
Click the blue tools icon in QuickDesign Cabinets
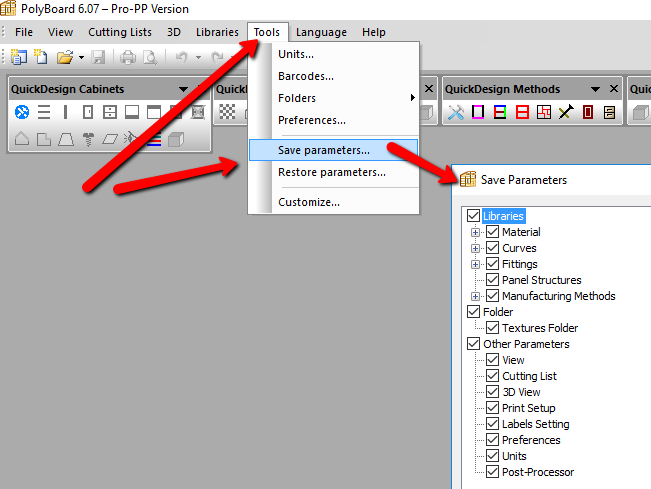tap(22, 112)
